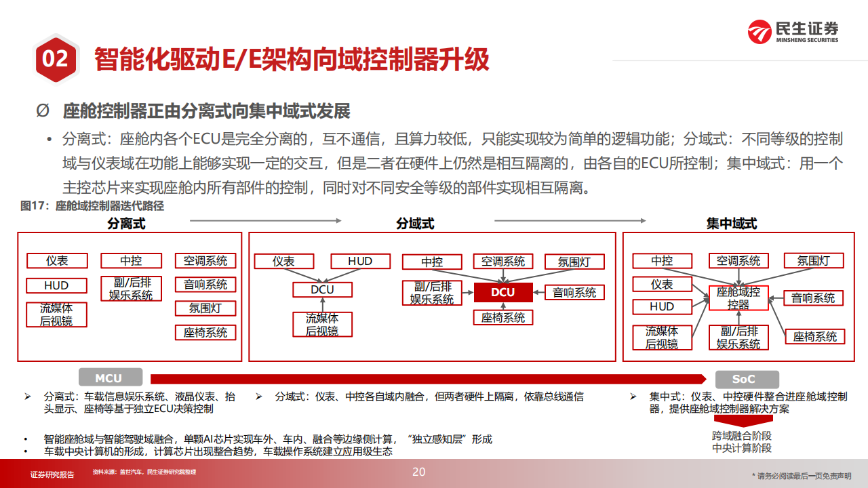Click the 集中域式 heading above the last diagram
This screenshot has width=868, height=488.
pyautogui.click(x=732, y=223)
